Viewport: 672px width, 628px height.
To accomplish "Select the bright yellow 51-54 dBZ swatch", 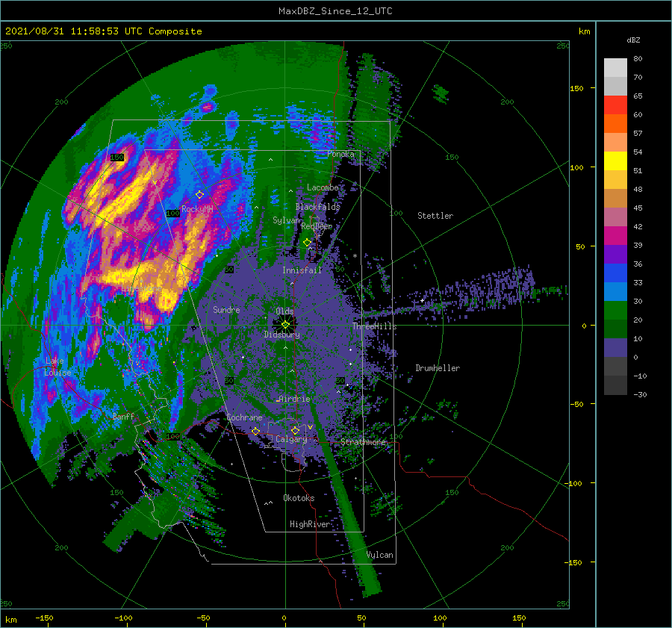I will 615,161.
